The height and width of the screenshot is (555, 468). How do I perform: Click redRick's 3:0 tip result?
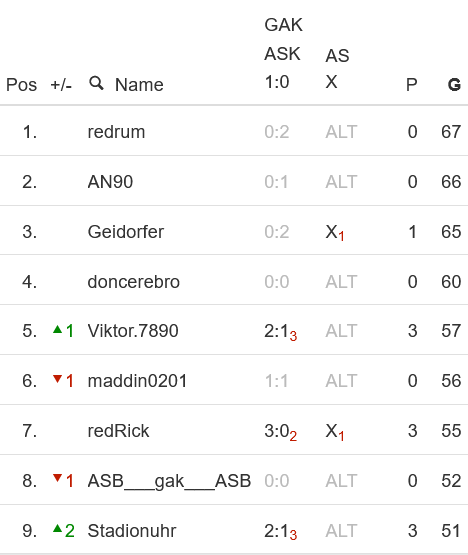tap(280, 432)
